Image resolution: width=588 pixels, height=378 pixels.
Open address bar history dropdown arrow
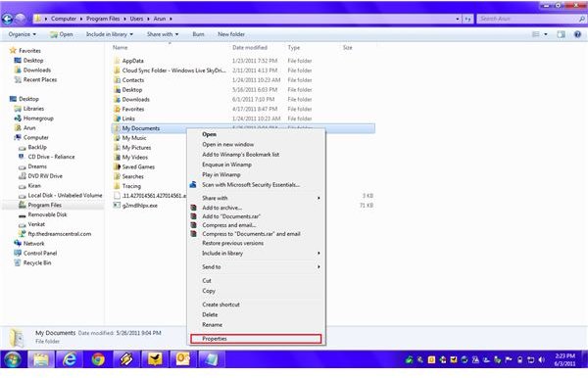click(458, 19)
